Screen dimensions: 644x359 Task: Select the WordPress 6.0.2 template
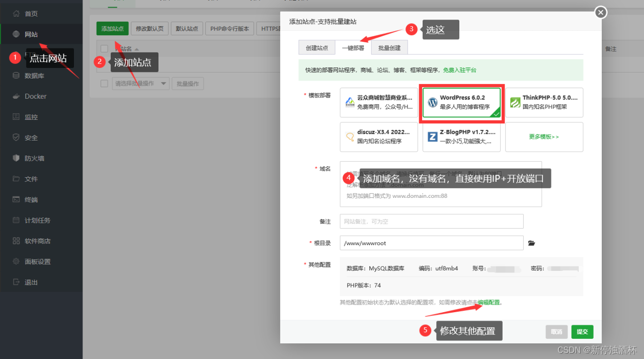(x=461, y=102)
